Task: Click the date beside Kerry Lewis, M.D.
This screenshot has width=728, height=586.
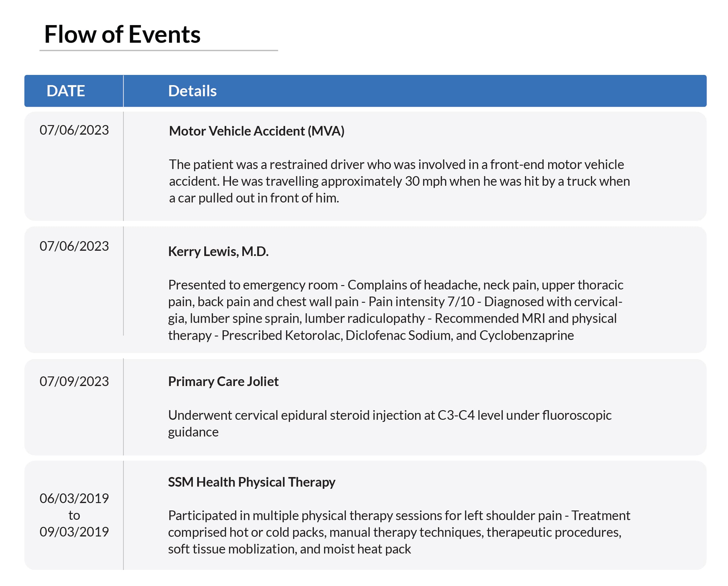Action: click(x=74, y=246)
